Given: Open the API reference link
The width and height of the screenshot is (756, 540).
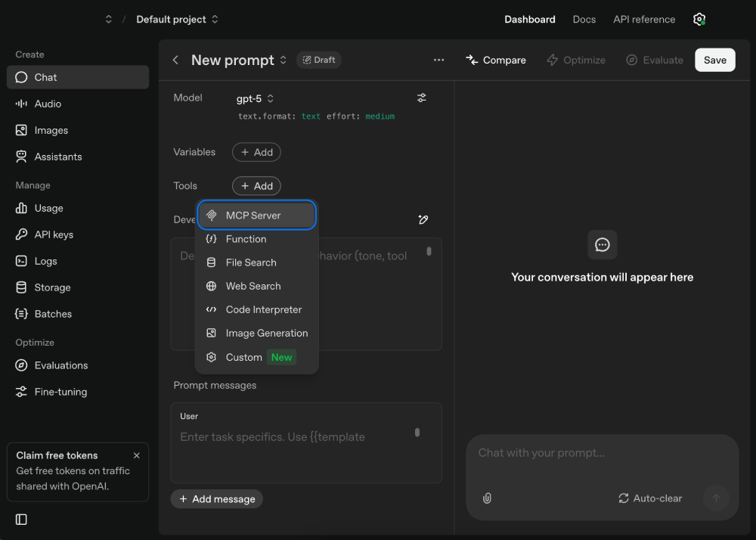Looking at the screenshot, I should [x=644, y=20].
